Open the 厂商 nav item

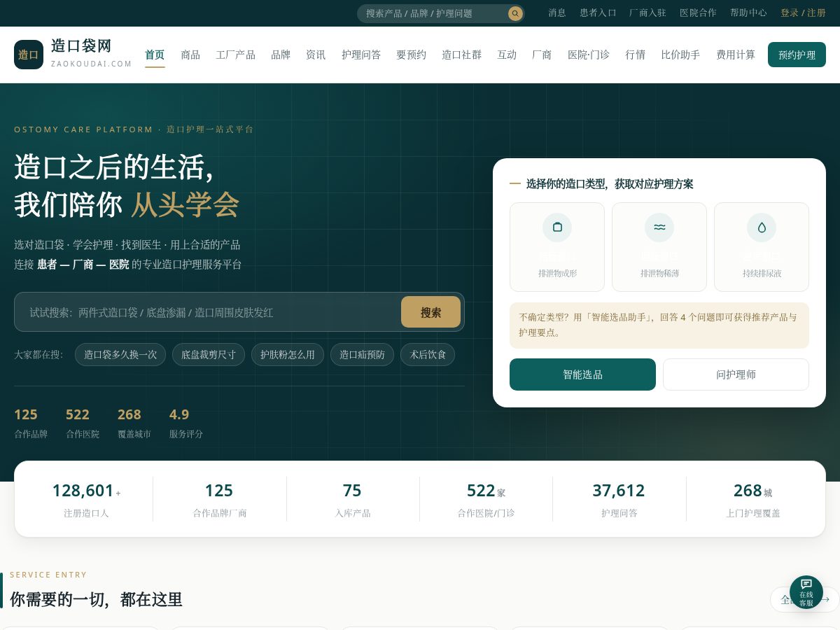[542, 55]
